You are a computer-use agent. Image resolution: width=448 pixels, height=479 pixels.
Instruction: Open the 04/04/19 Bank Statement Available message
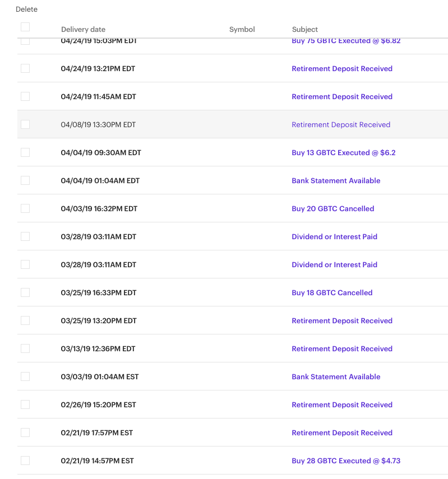tap(336, 180)
